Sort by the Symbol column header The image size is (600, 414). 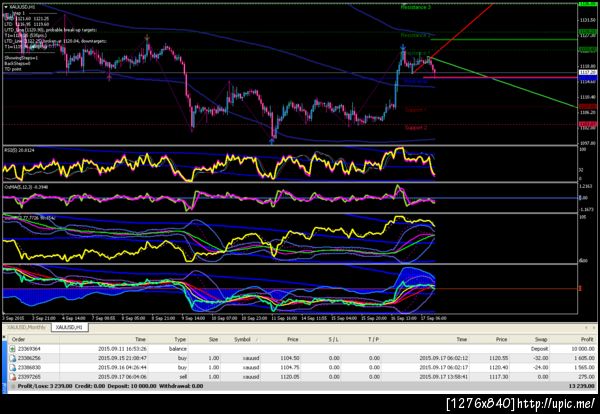coord(242,339)
